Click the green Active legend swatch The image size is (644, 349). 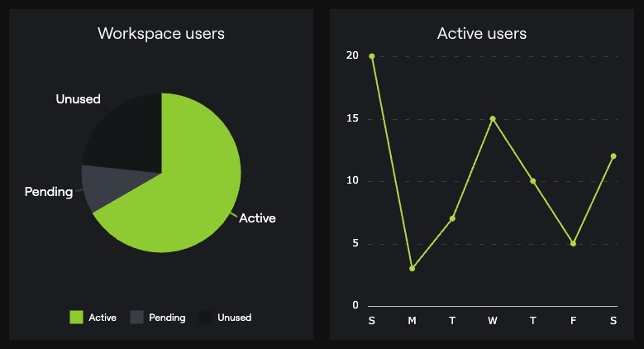pyautogui.click(x=76, y=318)
